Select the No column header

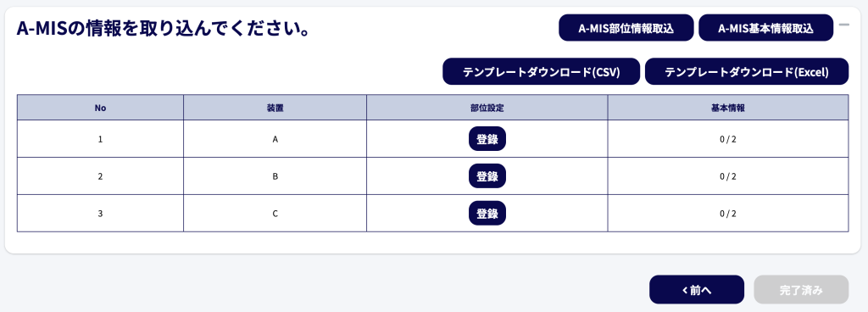tap(100, 108)
